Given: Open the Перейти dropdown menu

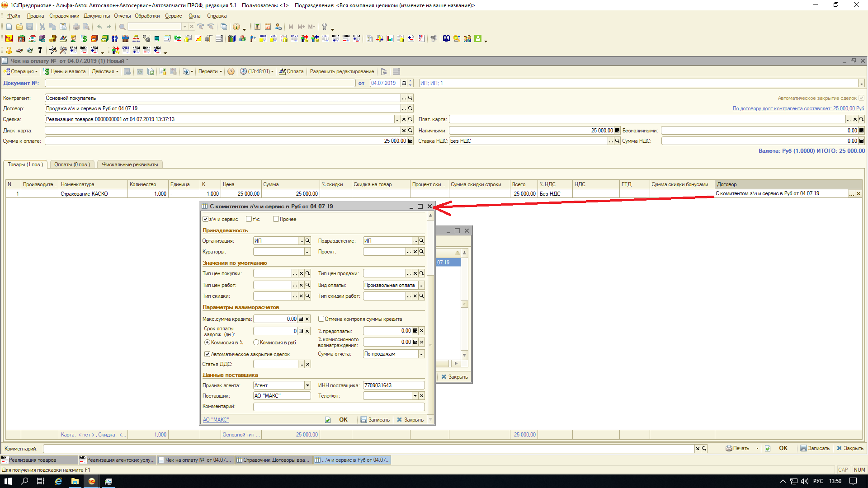Looking at the screenshot, I should tap(210, 71).
